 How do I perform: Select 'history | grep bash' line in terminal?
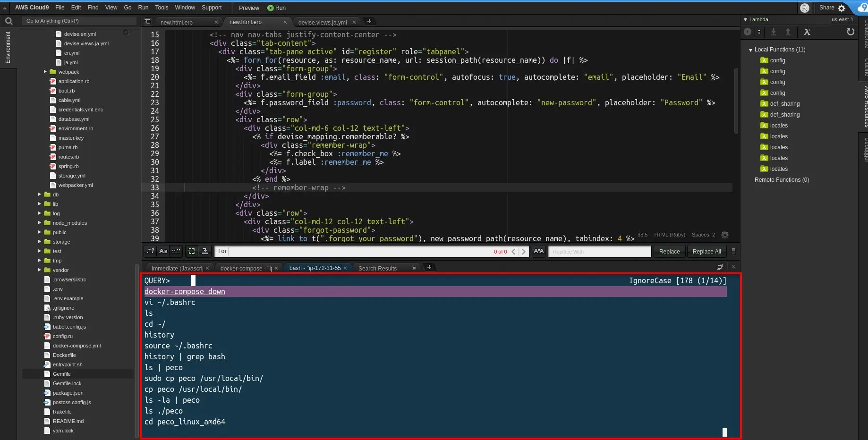tap(185, 356)
